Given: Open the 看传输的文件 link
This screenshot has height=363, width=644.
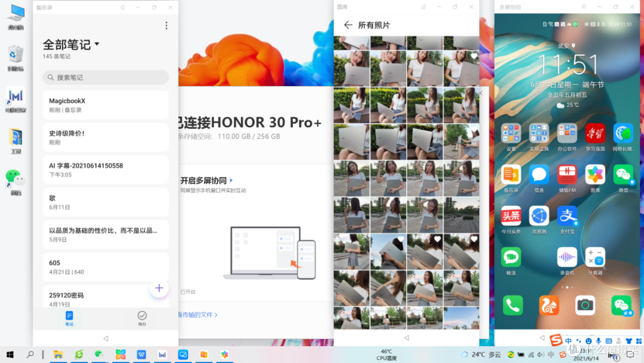Looking at the screenshot, I should click(197, 315).
